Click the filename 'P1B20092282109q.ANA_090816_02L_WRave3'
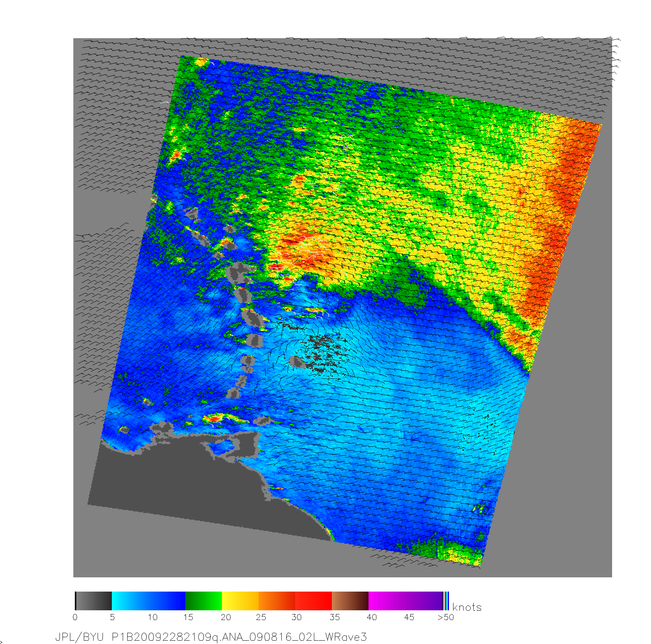Image resolution: width=651 pixels, height=644 pixels. tap(239, 637)
